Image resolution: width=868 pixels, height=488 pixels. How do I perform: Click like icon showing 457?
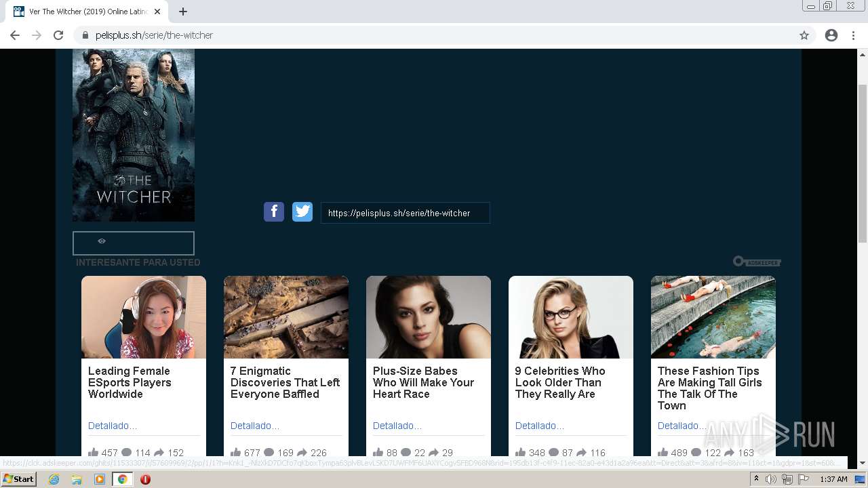[x=94, y=452]
